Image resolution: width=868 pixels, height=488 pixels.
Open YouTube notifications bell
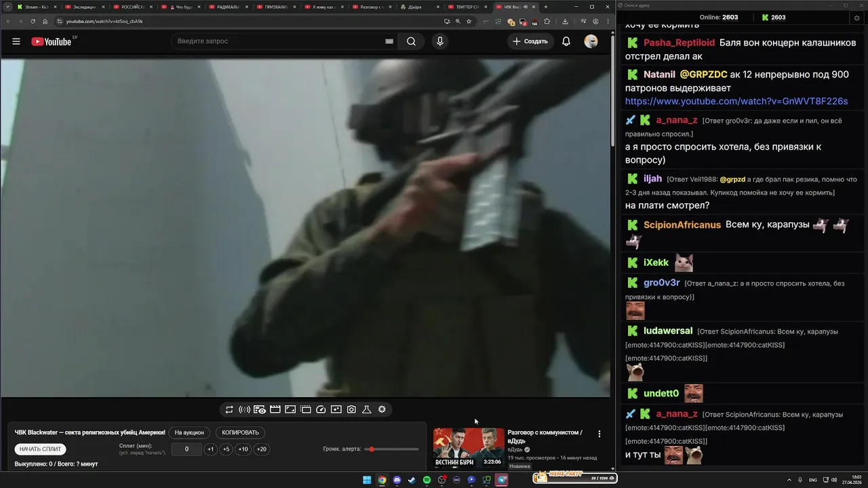566,41
